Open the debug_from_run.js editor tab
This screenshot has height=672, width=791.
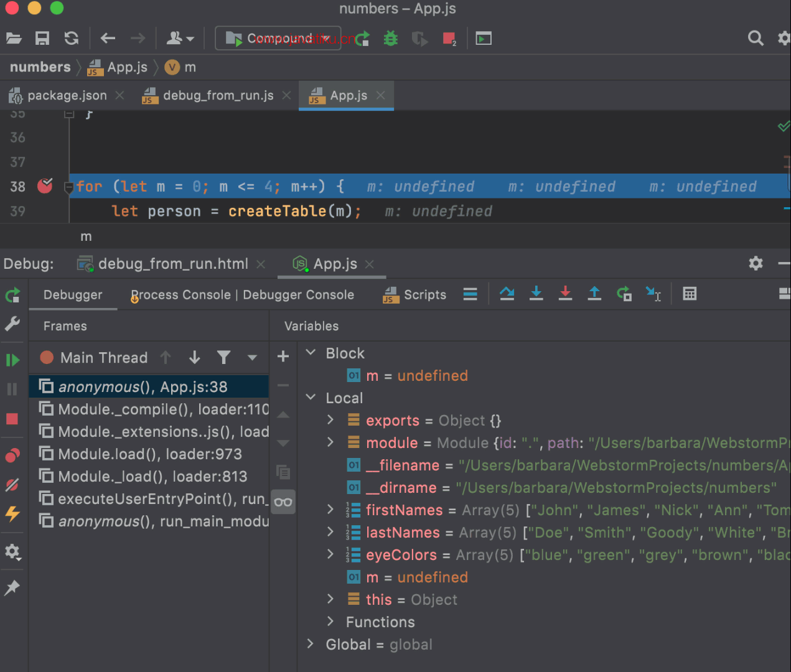tap(218, 96)
